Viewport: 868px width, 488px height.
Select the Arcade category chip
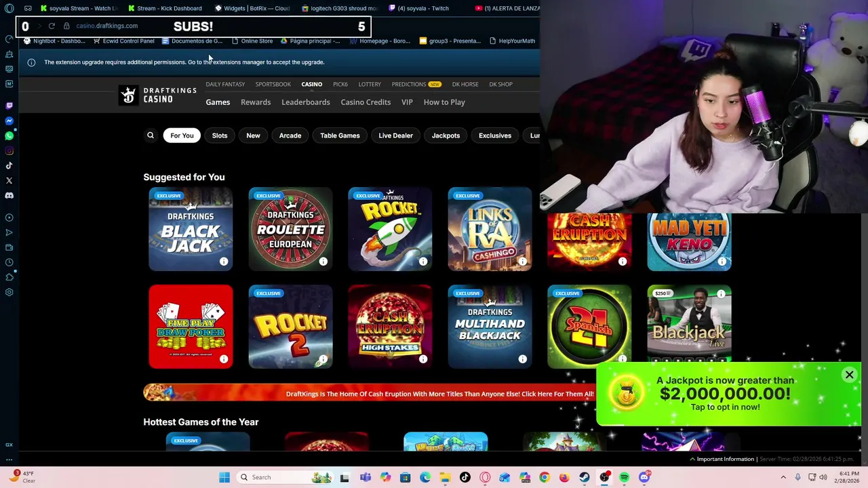tap(290, 136)
